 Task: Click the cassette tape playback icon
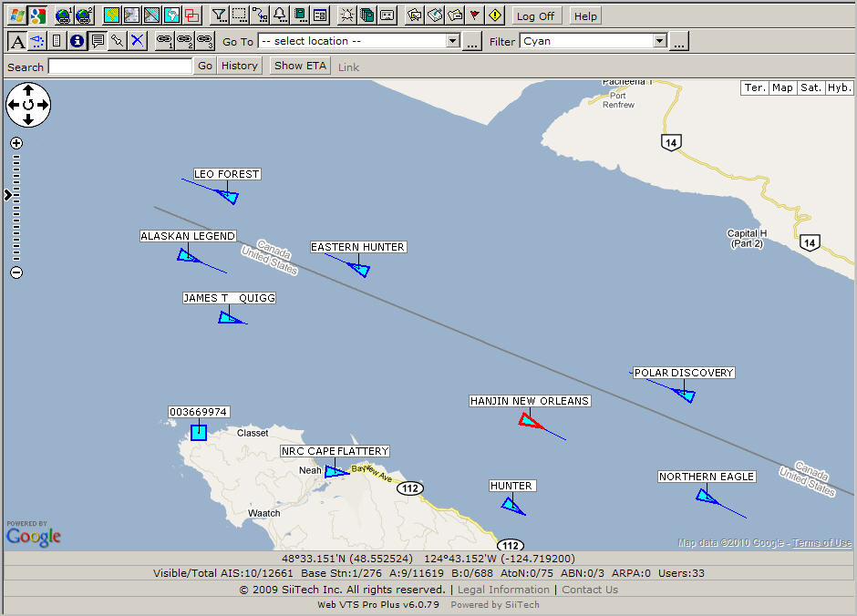click(x=387, y=15)
